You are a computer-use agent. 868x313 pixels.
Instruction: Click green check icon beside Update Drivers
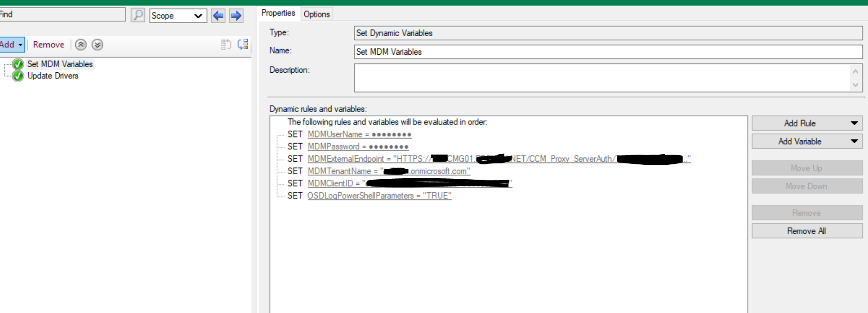pyautogui.click(x=18, y=76)
